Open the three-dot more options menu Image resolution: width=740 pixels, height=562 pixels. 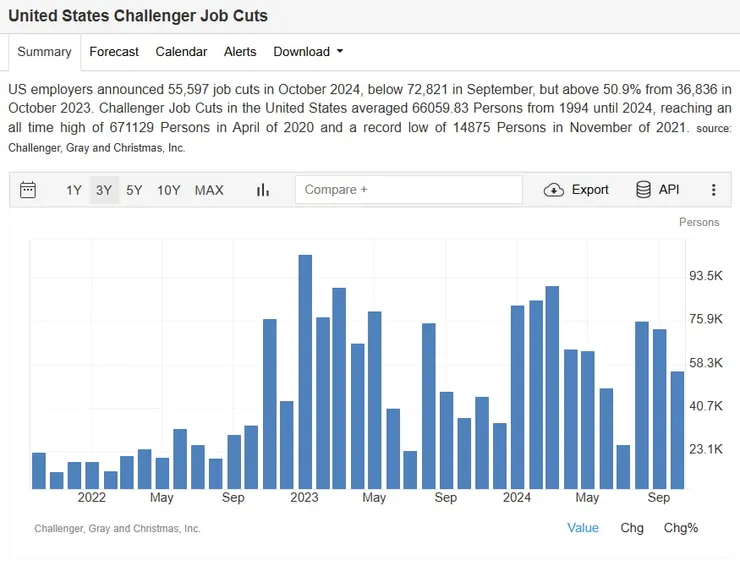[713, 190]
